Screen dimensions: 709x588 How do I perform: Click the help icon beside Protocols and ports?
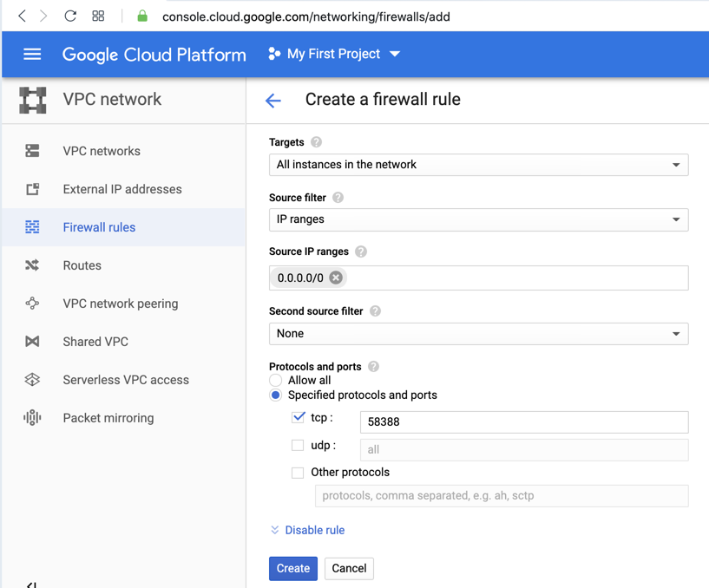(374, 367)
